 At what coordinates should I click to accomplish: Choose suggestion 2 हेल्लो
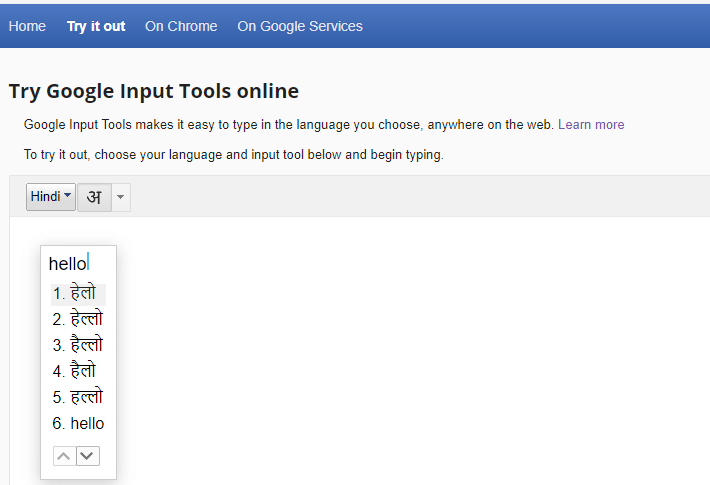pyautogui.click(x=78, y=320)
